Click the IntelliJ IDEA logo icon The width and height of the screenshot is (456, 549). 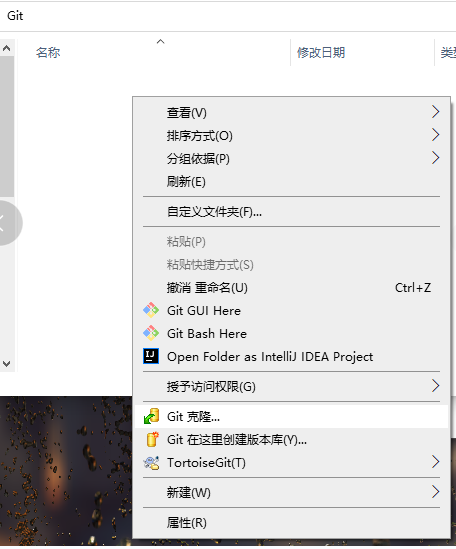coord(151,356)
